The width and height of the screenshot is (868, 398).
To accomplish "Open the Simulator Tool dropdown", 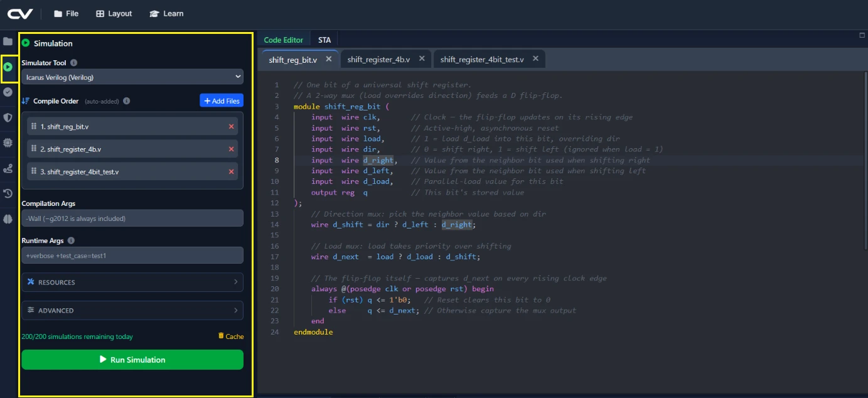I will click(x=132, y=77).
